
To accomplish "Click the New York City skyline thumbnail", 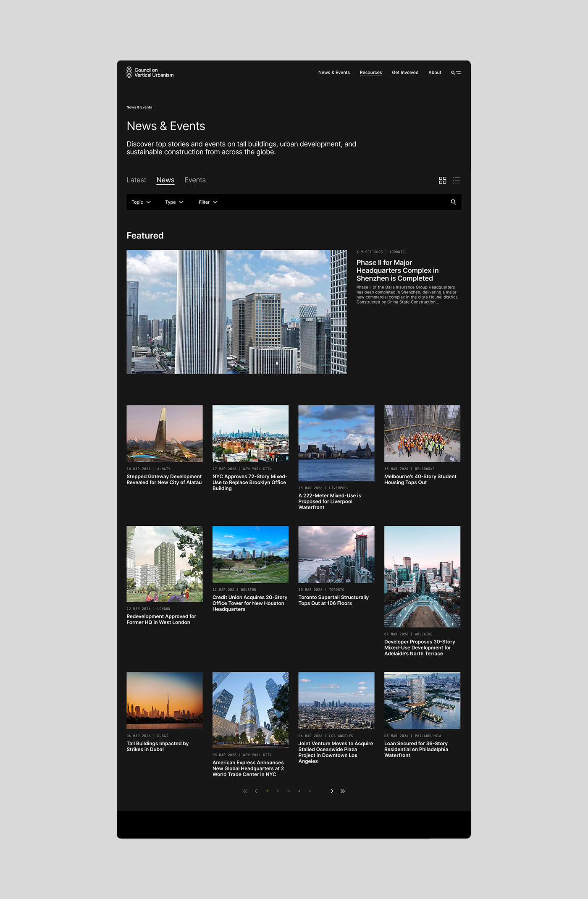I will [250, 434].
